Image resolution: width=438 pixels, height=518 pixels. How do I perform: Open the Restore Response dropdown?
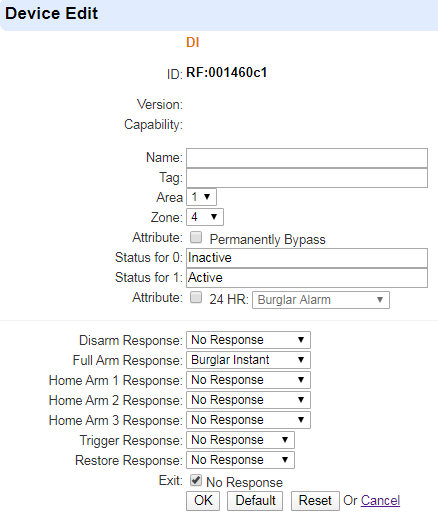(240, 460)
